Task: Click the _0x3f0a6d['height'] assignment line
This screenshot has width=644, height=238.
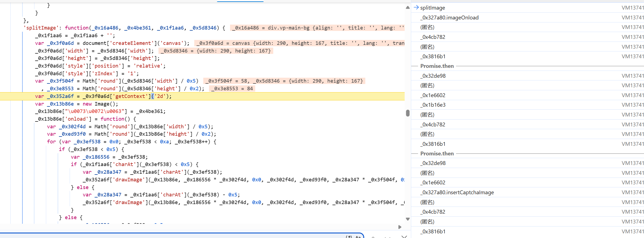Action: [97, 58]
